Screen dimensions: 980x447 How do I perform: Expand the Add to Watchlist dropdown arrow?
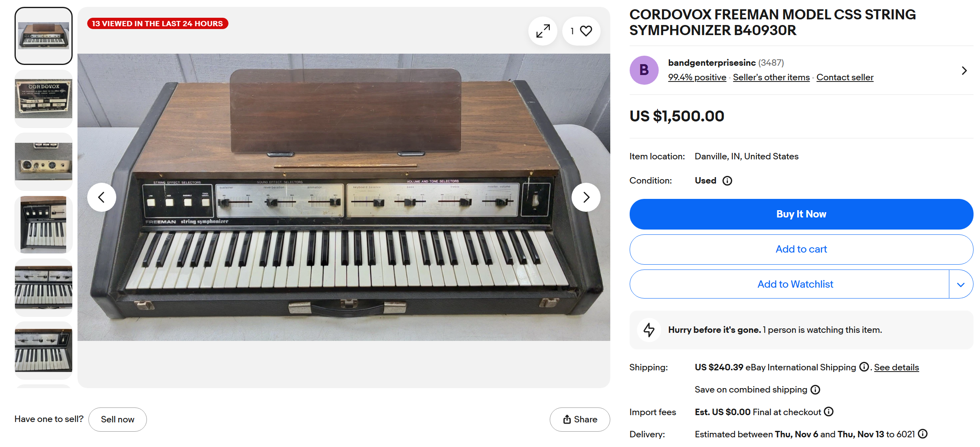pyautogui.click(x=961, y=284)
